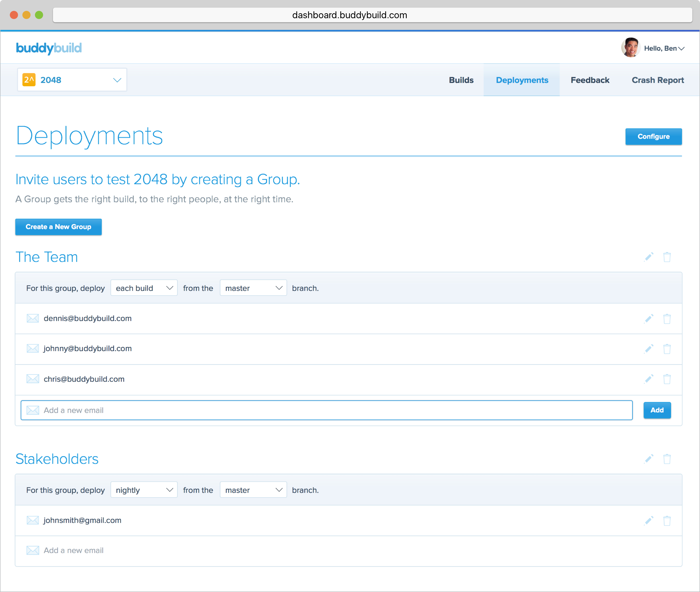Click the green maximize window button
Image resolution: width=700 pixels, height=592 pixels.
pos(39,15)
